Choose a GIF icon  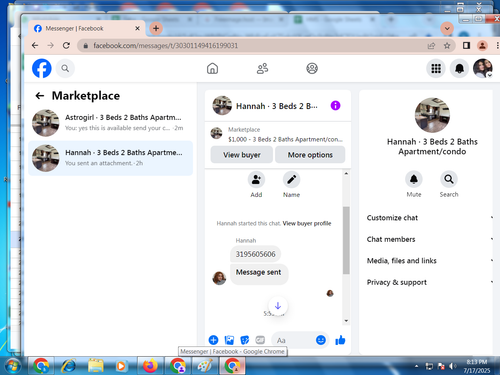[x=260, y=340]
